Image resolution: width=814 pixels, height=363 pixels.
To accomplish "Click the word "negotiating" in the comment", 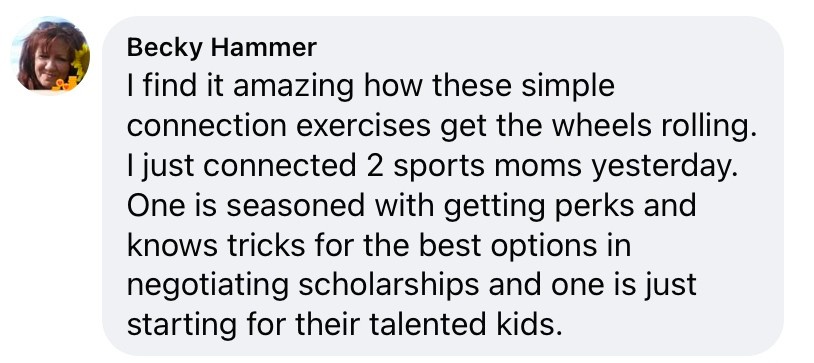I will pyautogui.click(x=207, y=287).
